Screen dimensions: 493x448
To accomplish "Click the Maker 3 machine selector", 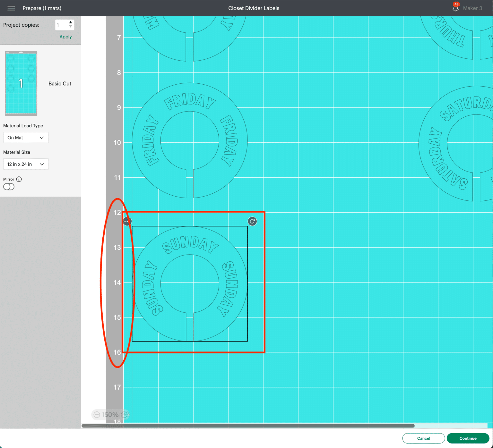I will 472,8.
